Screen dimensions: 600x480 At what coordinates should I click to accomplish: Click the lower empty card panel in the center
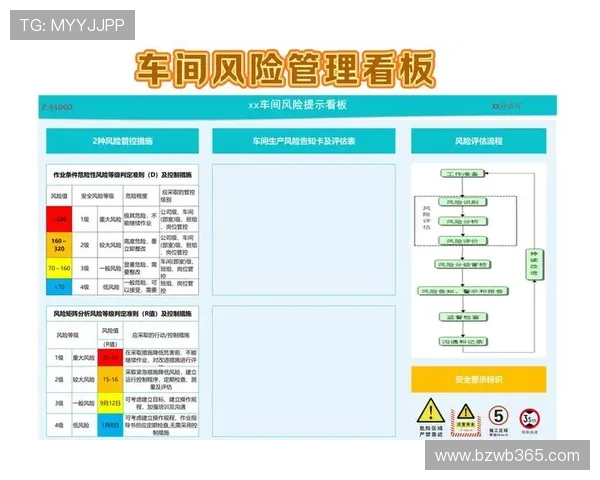tap(304, 371)
